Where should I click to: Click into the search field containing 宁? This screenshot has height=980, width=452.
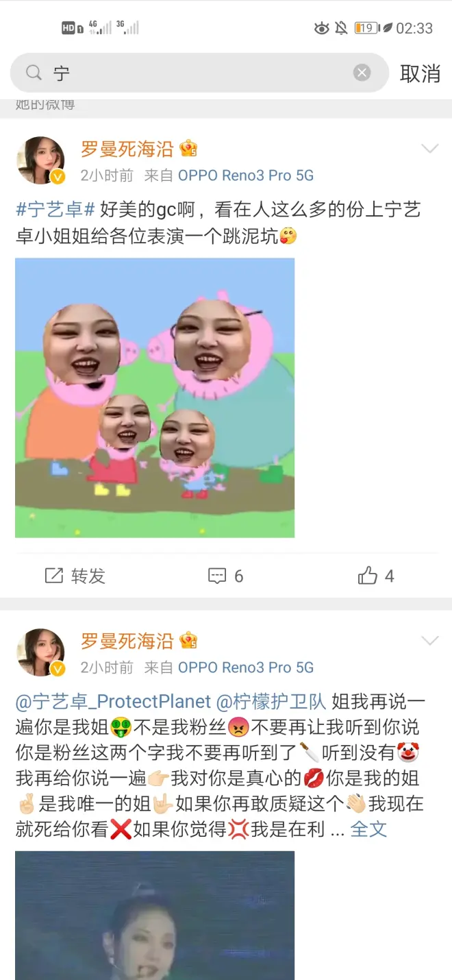199,73
